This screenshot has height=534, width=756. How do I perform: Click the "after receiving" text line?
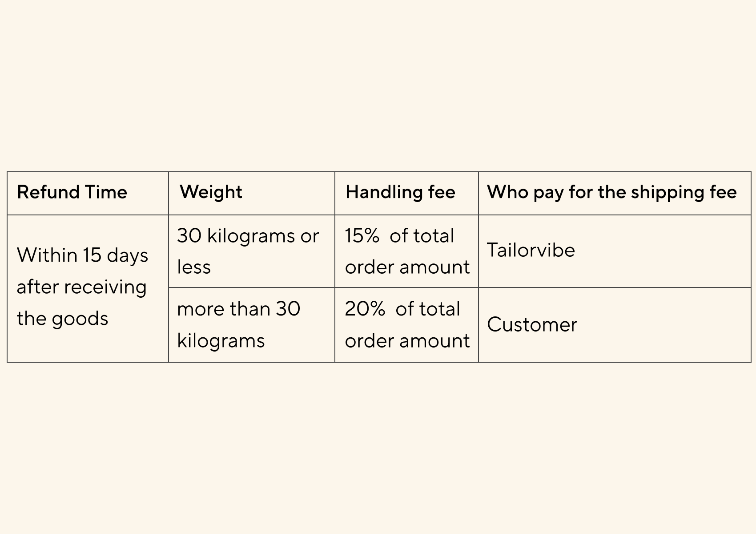click(x=81, y=287)
